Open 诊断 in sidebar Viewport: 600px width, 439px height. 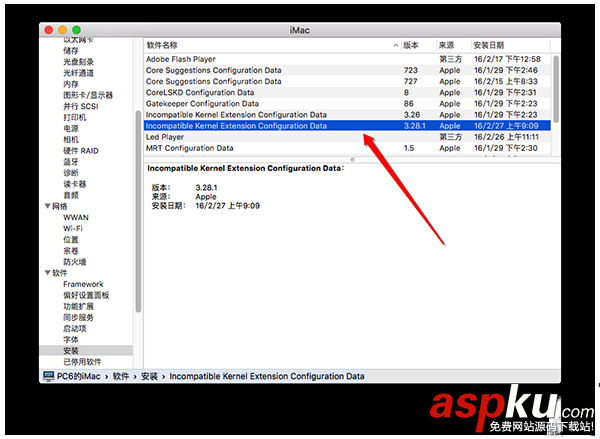pos(71,173)
